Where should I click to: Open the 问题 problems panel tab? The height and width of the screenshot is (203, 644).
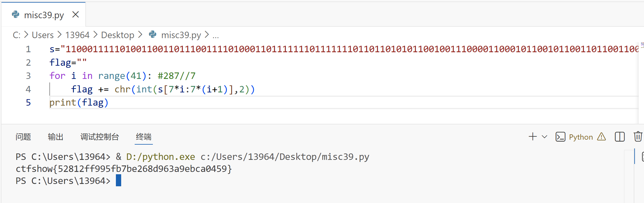click(x=23, y=137)
